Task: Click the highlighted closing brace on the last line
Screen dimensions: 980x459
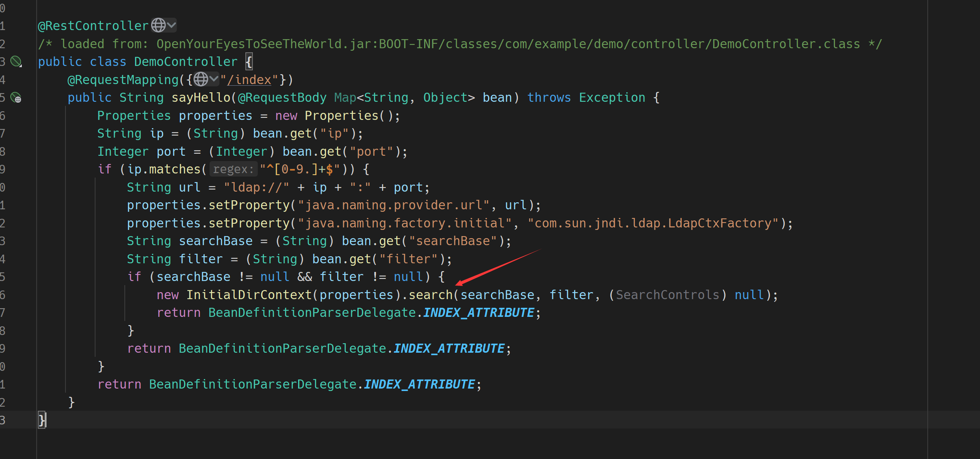Action: click(x=42, y=420)
